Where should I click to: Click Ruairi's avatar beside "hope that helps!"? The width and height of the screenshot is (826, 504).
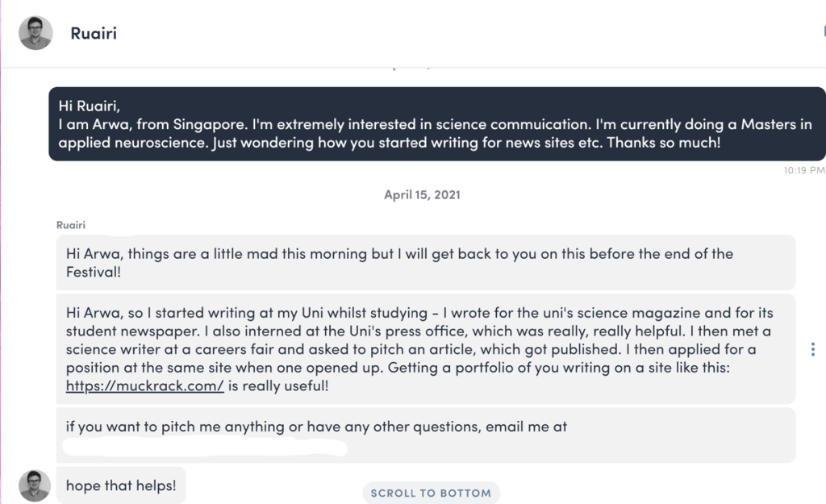35,485
